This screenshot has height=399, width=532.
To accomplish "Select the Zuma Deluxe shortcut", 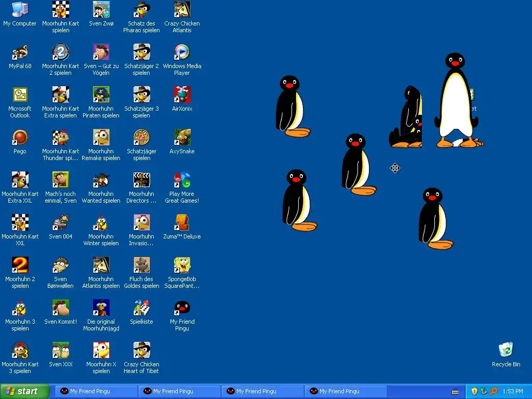I will click(x=182, y=222).
